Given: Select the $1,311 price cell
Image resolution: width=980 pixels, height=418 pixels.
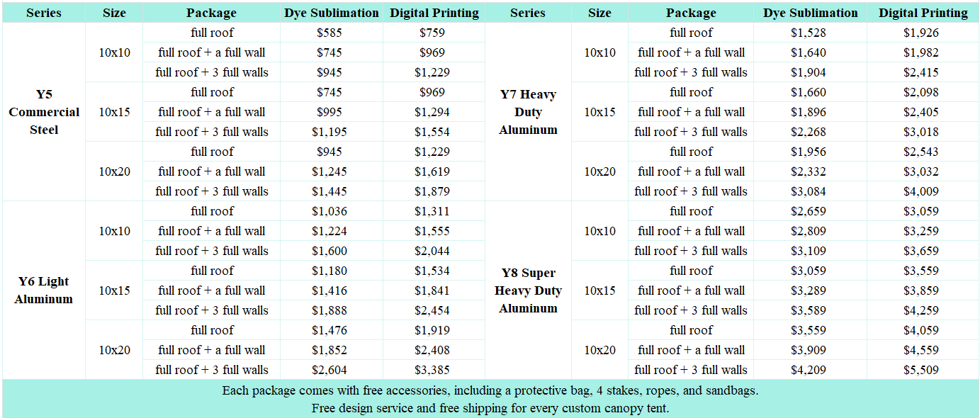Looking at the screenshot, I should [432, 211].
